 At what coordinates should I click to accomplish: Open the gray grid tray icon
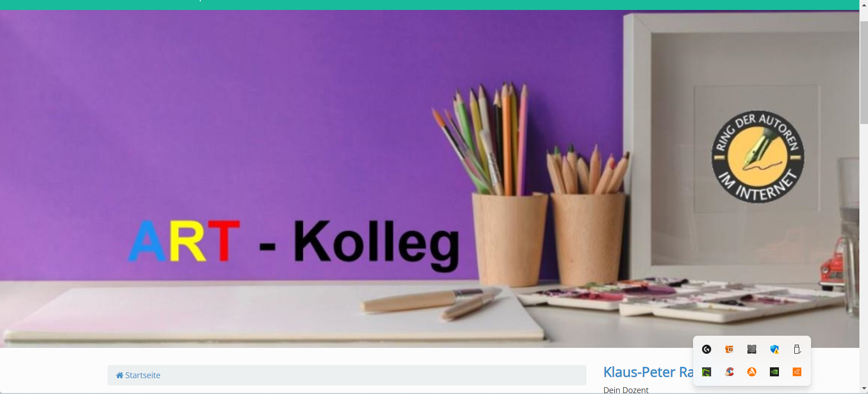752,349
